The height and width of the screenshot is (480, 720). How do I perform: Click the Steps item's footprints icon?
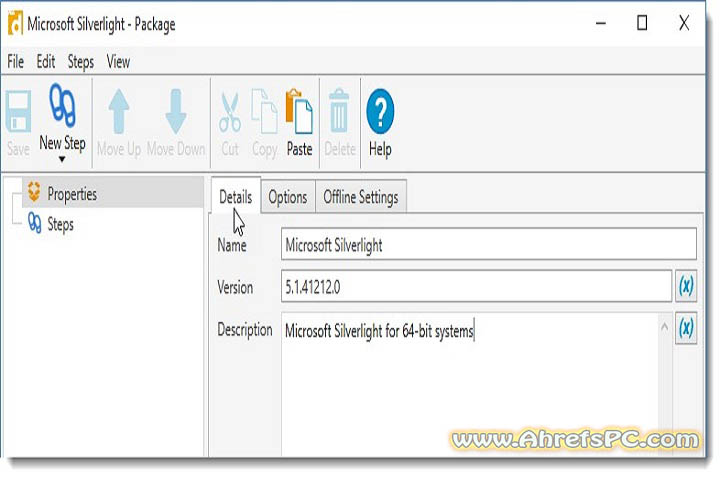point(34,223)
